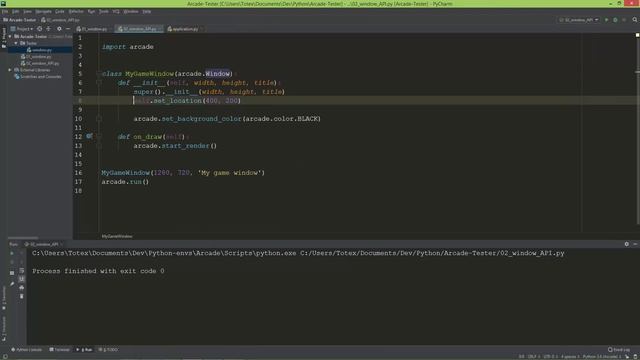Click the Project vertical side tab

pyautogui.click(x=4, y=38)
